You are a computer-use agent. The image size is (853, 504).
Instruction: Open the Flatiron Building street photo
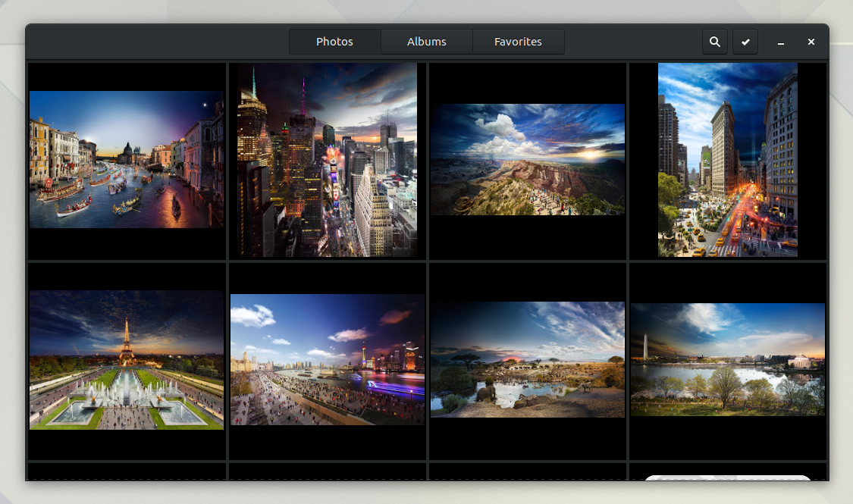pos(728,160)
